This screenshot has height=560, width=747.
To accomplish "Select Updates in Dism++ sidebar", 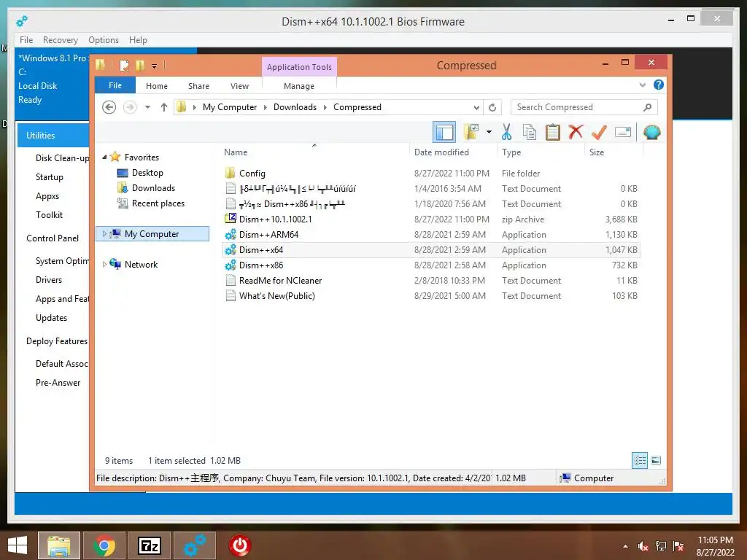I will tap(52, 318).
